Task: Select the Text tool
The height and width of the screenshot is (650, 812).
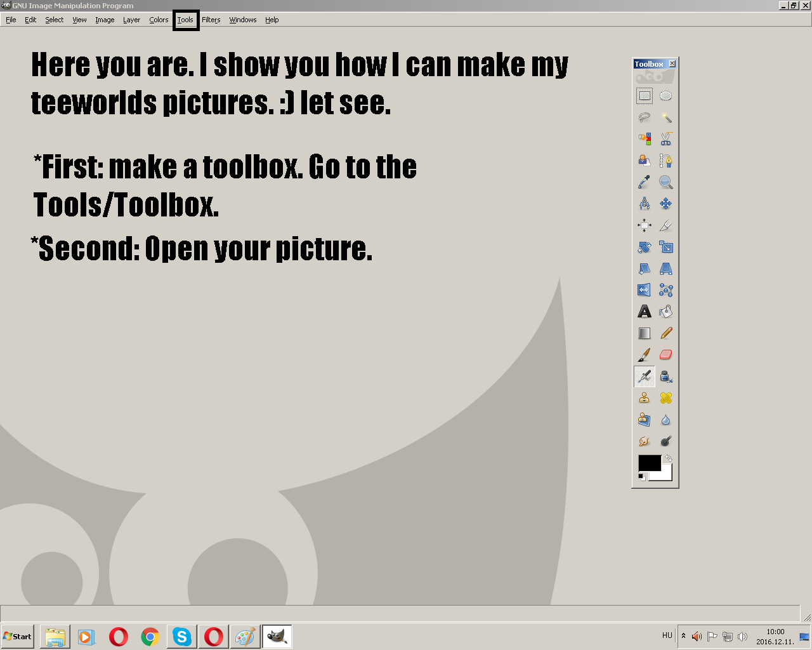Action: [x=645, y=312]
